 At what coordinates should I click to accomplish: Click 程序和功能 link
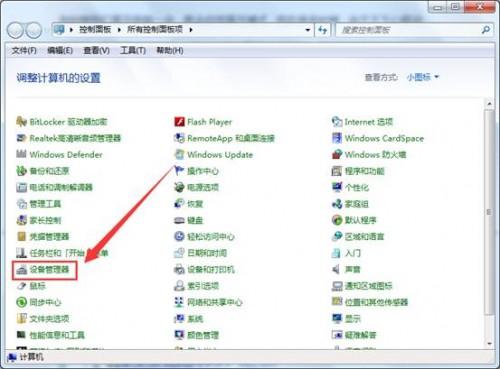pos(365,171)
